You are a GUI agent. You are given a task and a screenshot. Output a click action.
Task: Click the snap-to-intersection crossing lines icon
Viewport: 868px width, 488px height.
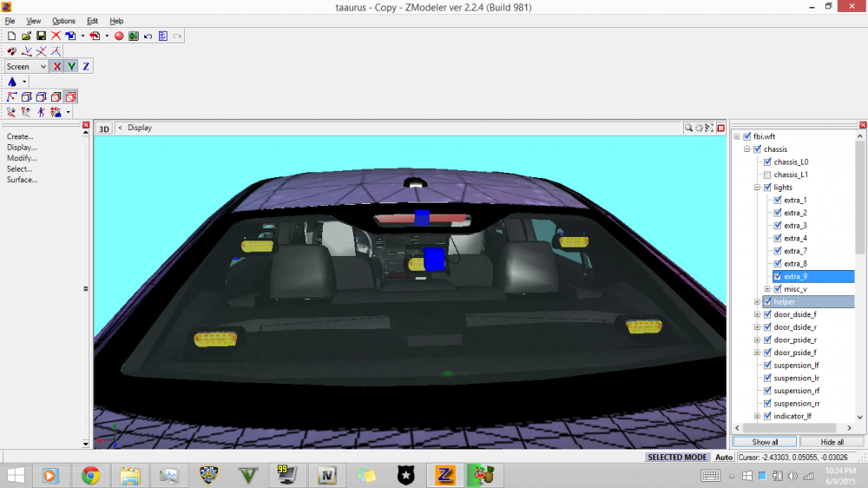pyautogui.click(x=41, y=51)
